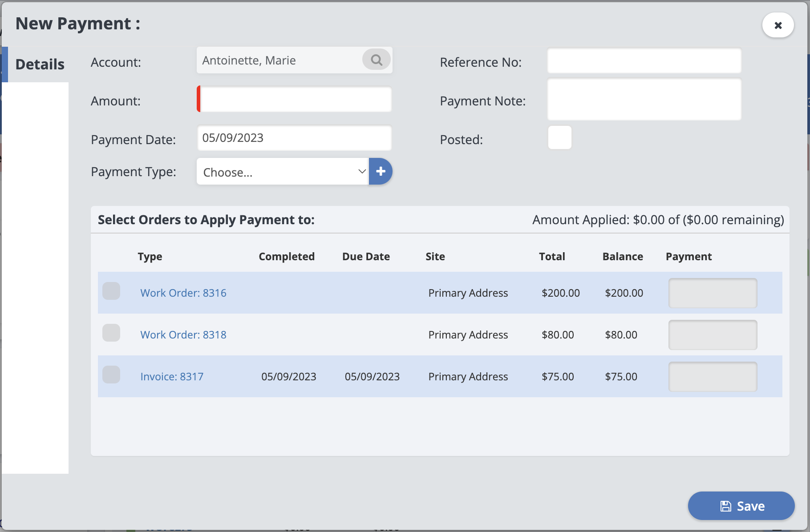Click the blue plus icon beside Payment Type
Viewport: 810px width, 532px height.
point(381,171)
